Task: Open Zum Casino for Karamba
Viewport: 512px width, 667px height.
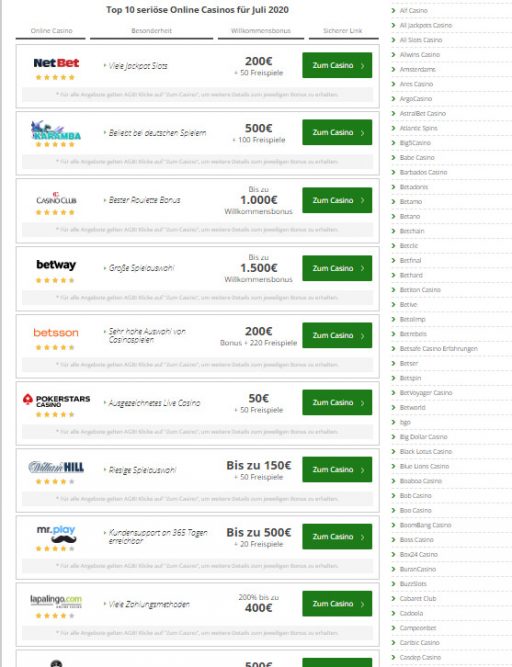Action: [337, 132]
